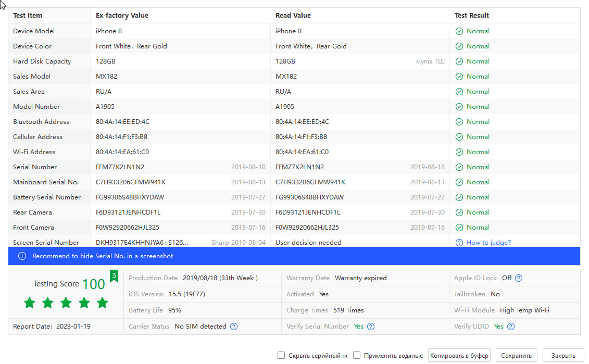589x364 pixels.
Task: Click the Normal check icon for Cellular Address
Action: [x=459, y=137]
